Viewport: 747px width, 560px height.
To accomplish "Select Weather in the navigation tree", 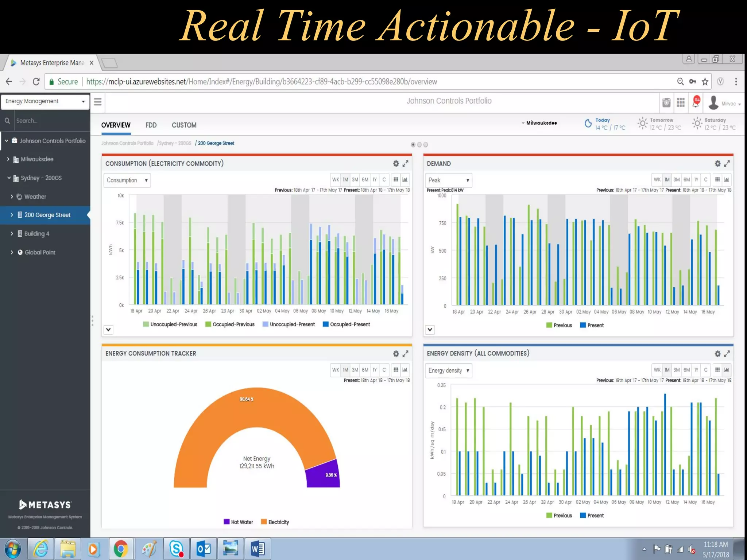I will click(x=35, y=197).
